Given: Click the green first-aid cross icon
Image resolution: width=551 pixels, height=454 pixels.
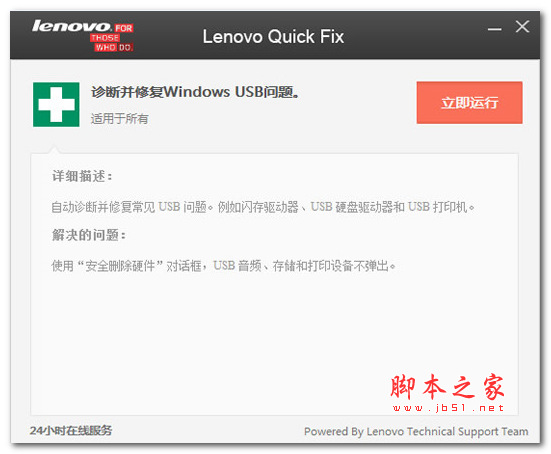Looking at the screenshot, I should coord(56,104).
